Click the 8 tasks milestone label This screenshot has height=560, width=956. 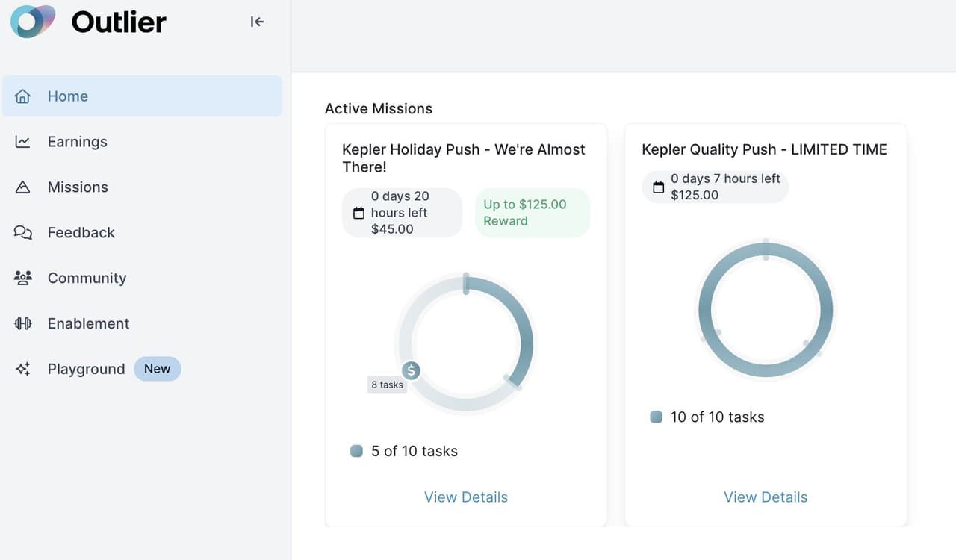point(387,385)
